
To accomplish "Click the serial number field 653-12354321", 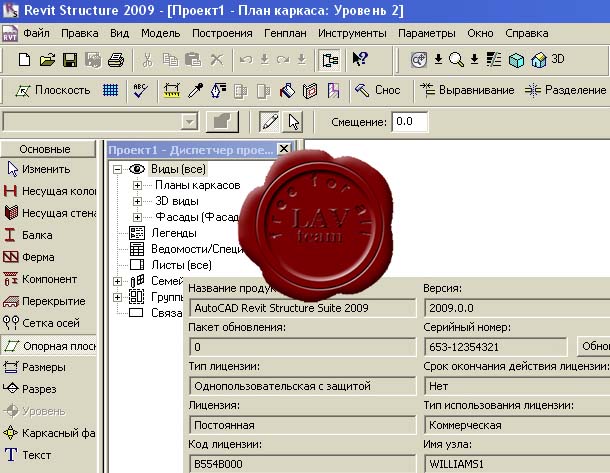I will click(x=495, y=347).
